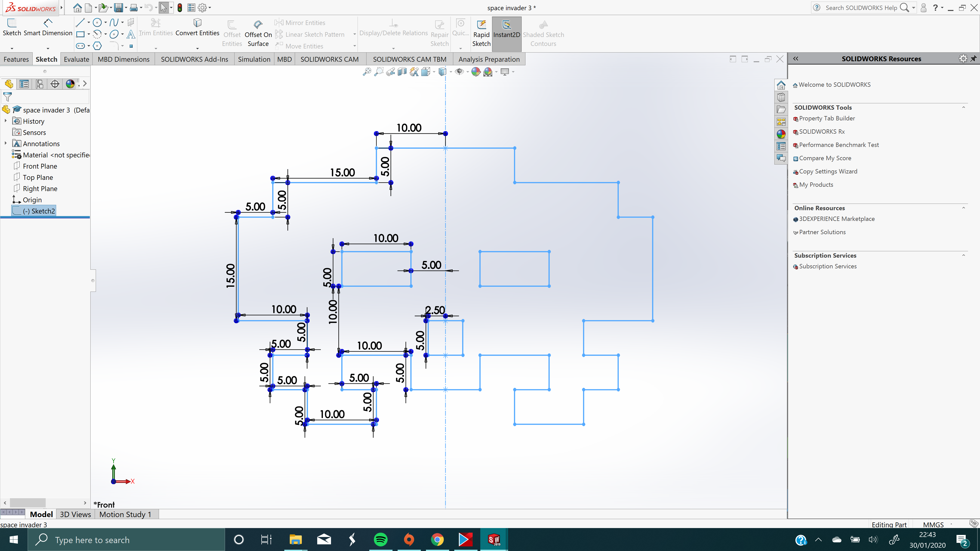Select the Ellipse sketch tool
The height and width of the screenshot is (551, 980).
point(114,34)
